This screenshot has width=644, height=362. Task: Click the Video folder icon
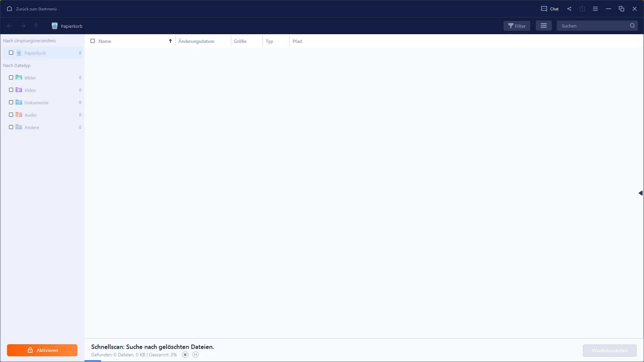pos(19,90)
